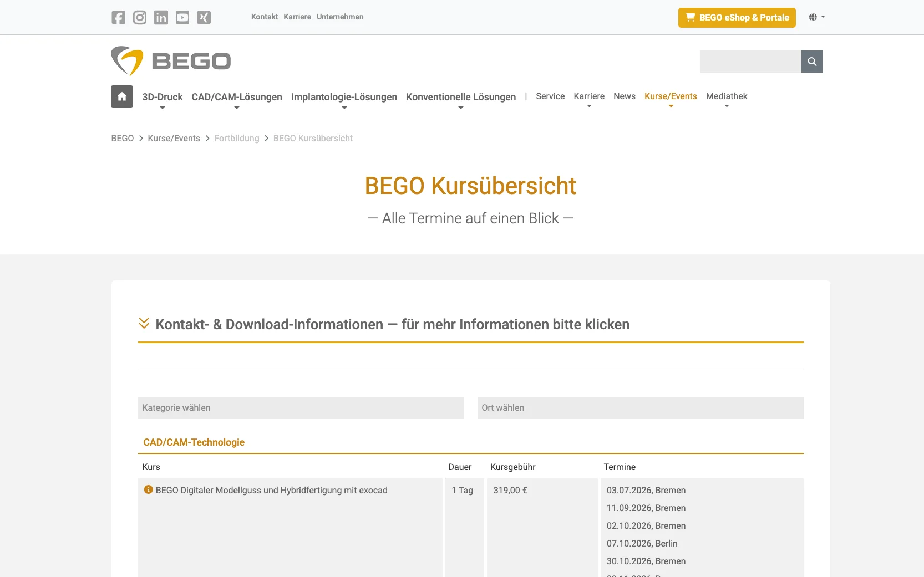924x577 pixels.
Task: Click the Kurs column header
Action: (x=151, y=467)
